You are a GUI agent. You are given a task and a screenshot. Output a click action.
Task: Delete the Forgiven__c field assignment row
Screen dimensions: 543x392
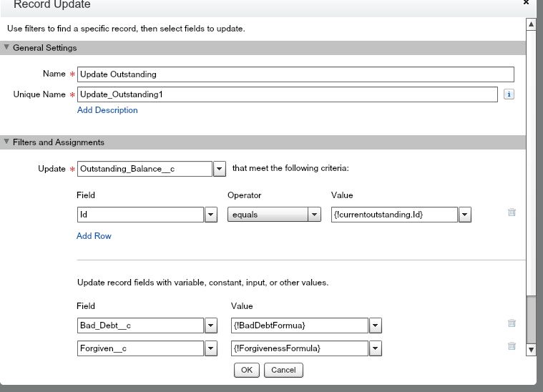click(x=512, y=346)
